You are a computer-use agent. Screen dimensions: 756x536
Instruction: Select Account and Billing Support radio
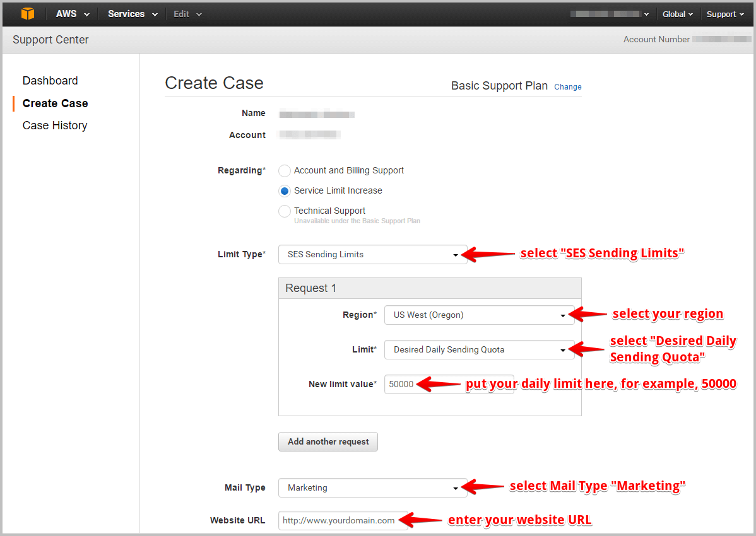[285, 170]
